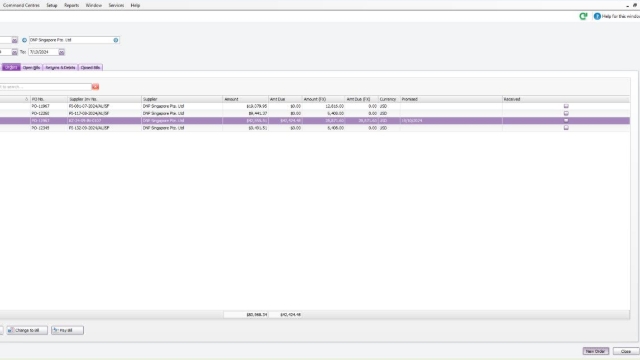640x360 pixels.
Task: Click the red clear search icon
Action: (x=95, y=87)
